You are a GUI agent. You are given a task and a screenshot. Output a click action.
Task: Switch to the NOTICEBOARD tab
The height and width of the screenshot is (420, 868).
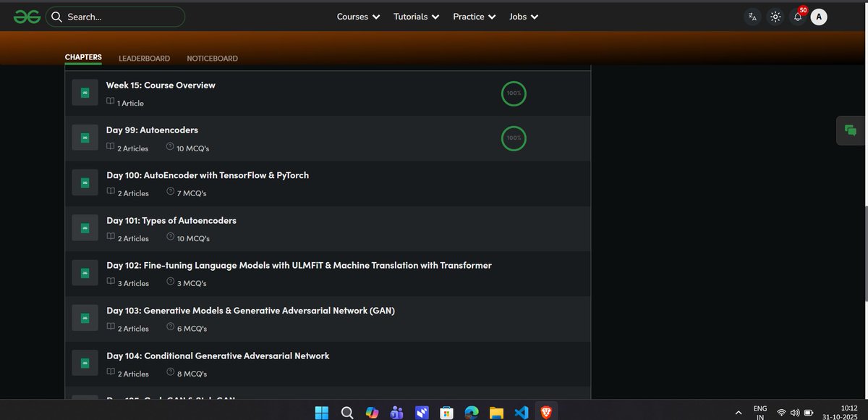(212, 58)
